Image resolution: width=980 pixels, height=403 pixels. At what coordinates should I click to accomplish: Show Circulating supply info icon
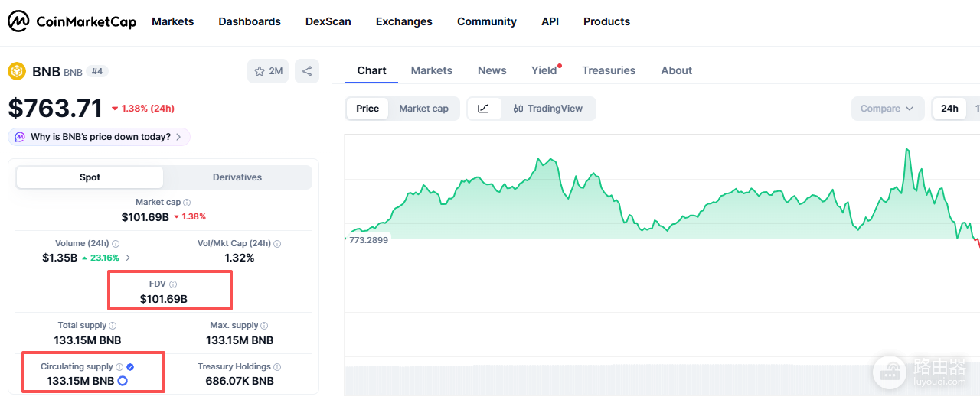119,367
